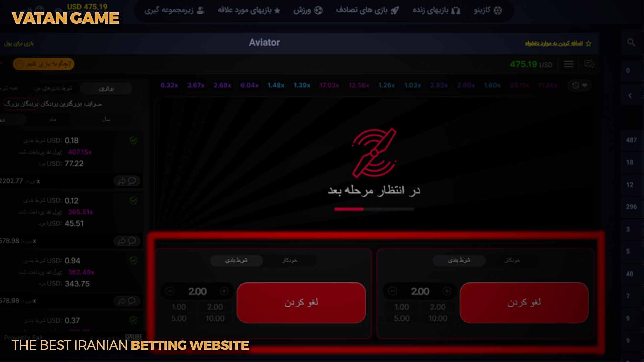Image resolution: width=644 pixels, height=362 pixels.
Task: Click the casino menu icon
Action: (x=498, y=10)
